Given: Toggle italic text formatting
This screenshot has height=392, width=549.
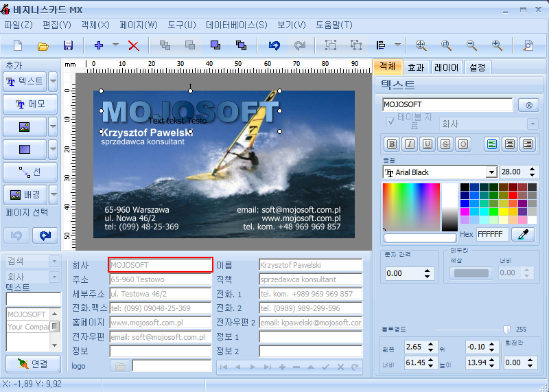Looking at the screenshot, I should pyautogui.click(x=410, y=144).
